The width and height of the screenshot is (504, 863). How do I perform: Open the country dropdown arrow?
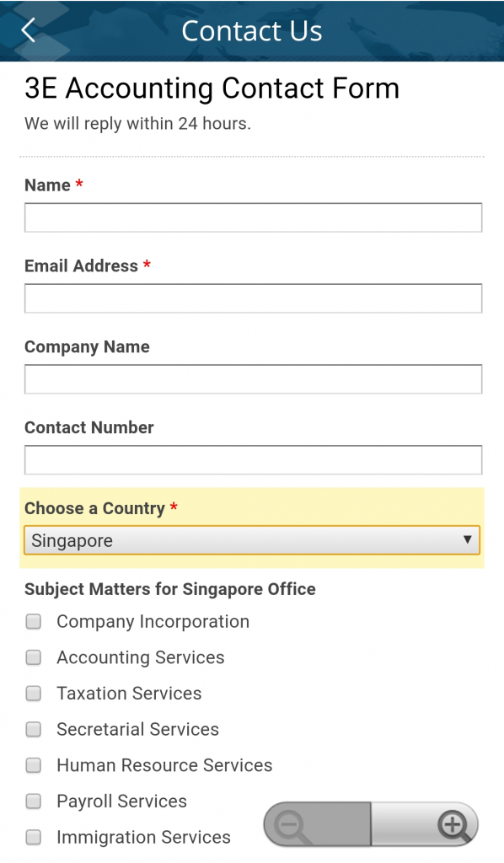pyautogui.click(x=468, y=540)
